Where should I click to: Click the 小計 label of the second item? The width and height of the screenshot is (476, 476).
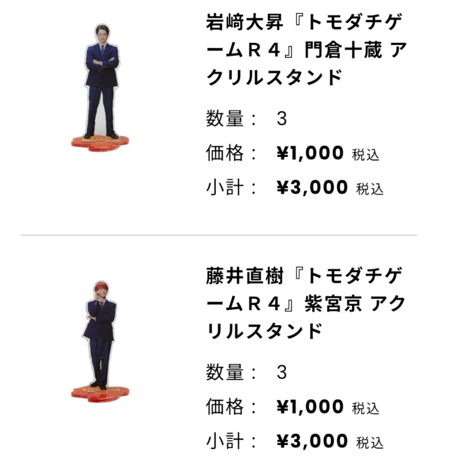(225, 441)
